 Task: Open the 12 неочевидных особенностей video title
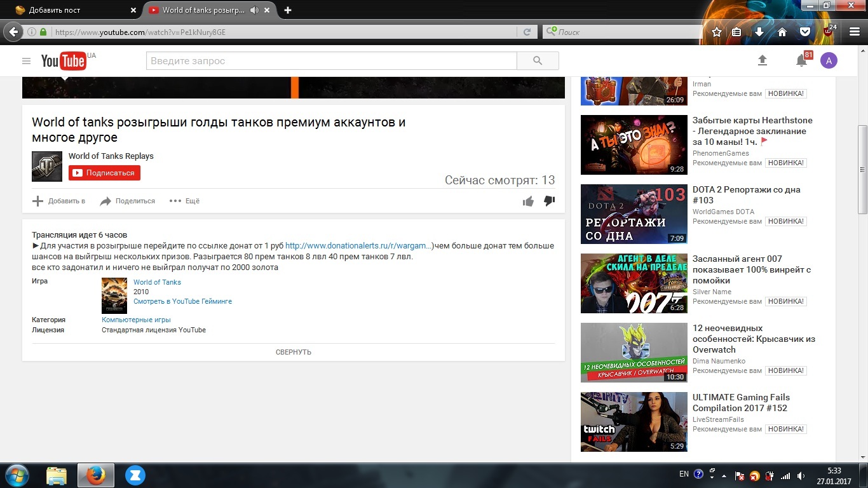pos(754,339)
